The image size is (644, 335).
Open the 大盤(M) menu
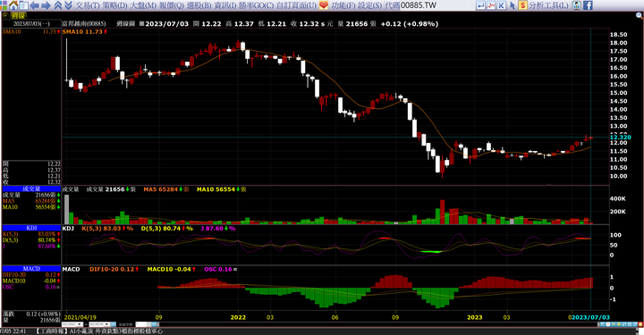143,5
